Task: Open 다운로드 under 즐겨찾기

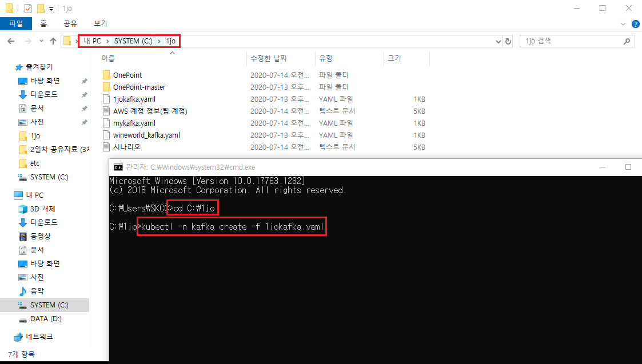Action: (44, 94)
